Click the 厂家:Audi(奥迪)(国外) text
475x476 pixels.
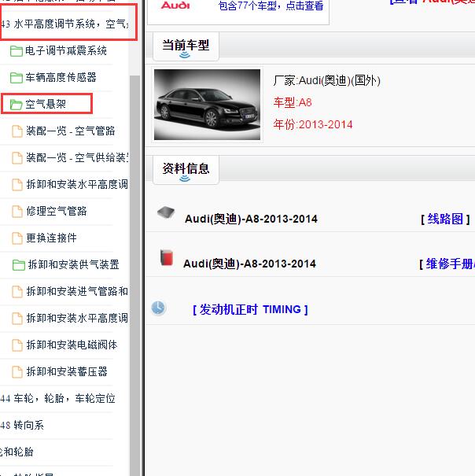click(326, 81)
